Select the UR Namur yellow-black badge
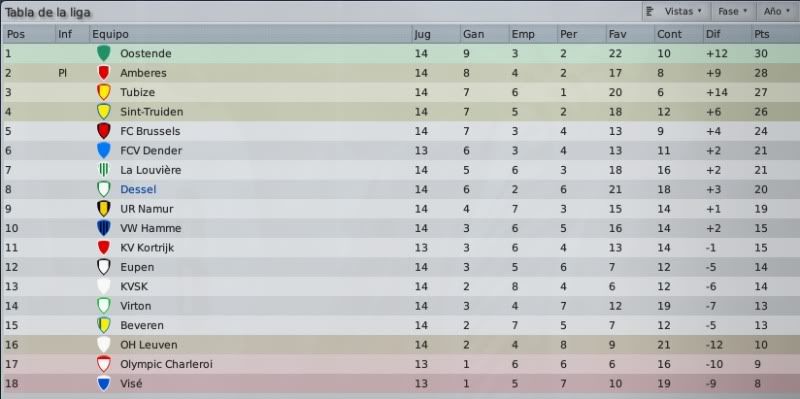Screen dimensions: 800x399 pos(104,209)
